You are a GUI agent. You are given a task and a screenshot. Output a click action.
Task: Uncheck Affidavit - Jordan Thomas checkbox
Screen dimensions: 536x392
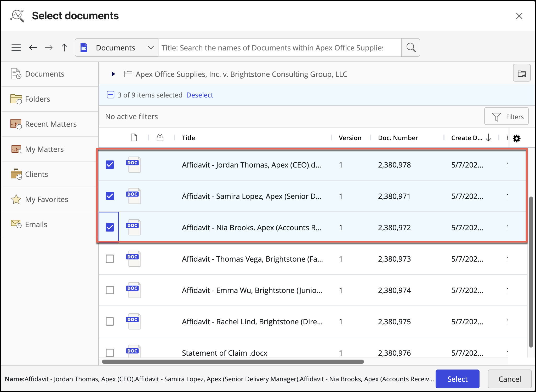110,165
